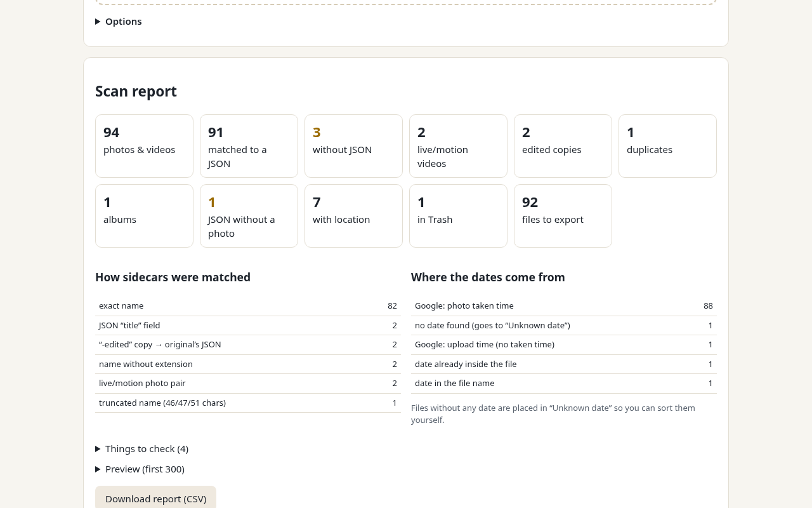The image size is (812, 508).
Task: Select the edited copies stat card
Action: (x=563, y=146)
